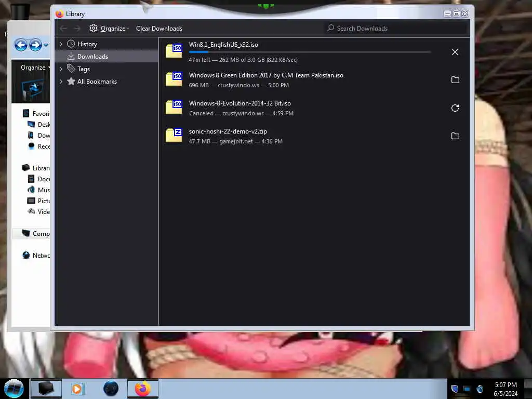Click Clear Downloads
Screen dimensions: 532x399
[159, 29]
